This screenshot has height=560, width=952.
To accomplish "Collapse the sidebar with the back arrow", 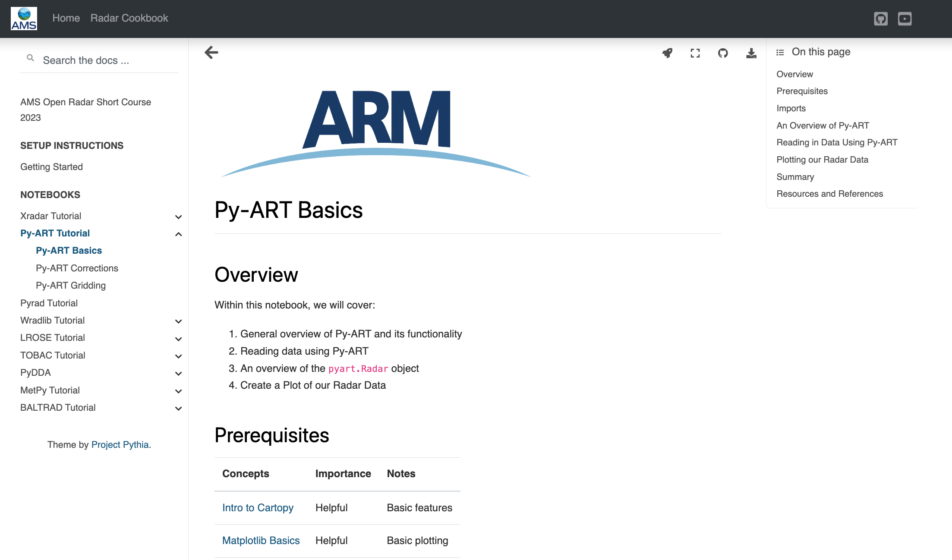I will [x=211, y=53].
